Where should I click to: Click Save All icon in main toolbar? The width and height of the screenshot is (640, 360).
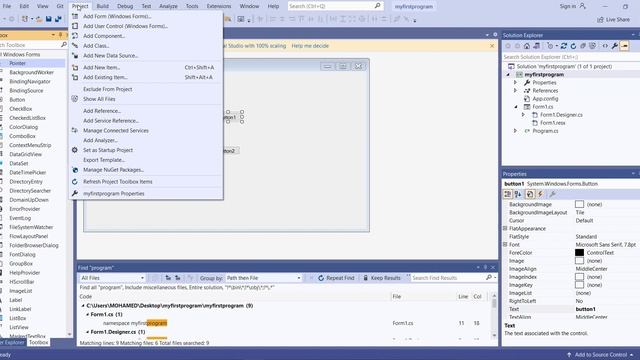click(58, 19)
